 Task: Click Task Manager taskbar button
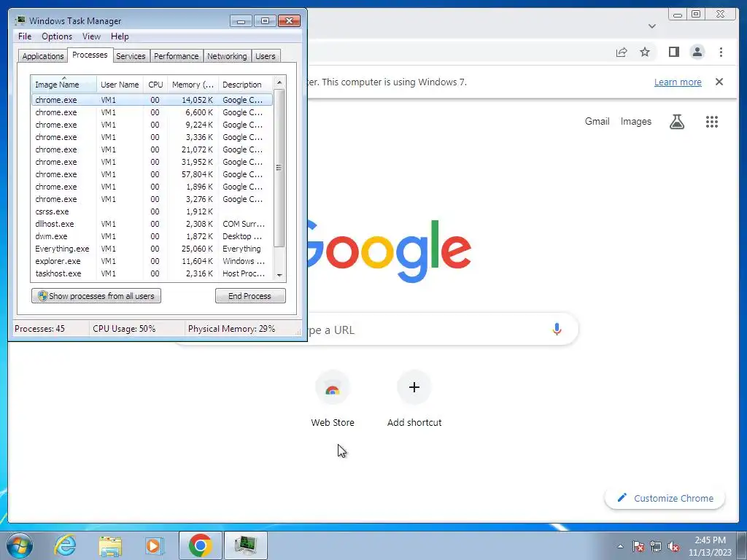tap(245, 545)
